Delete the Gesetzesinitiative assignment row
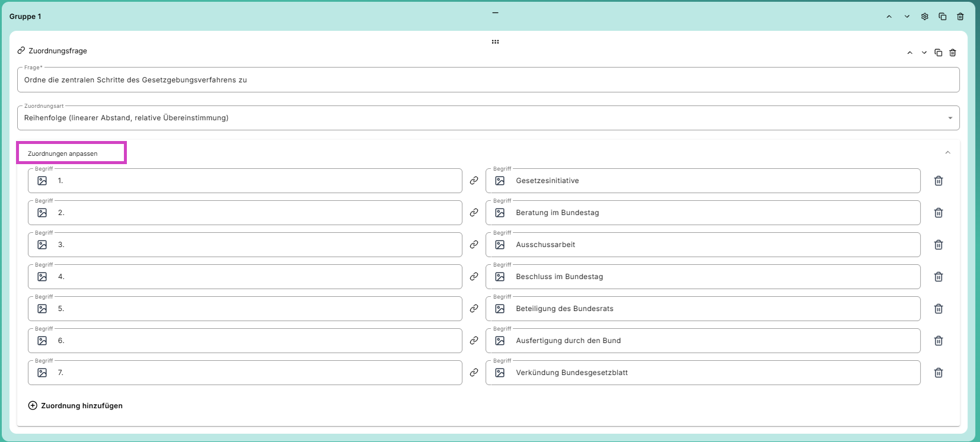 coord(938,181)
